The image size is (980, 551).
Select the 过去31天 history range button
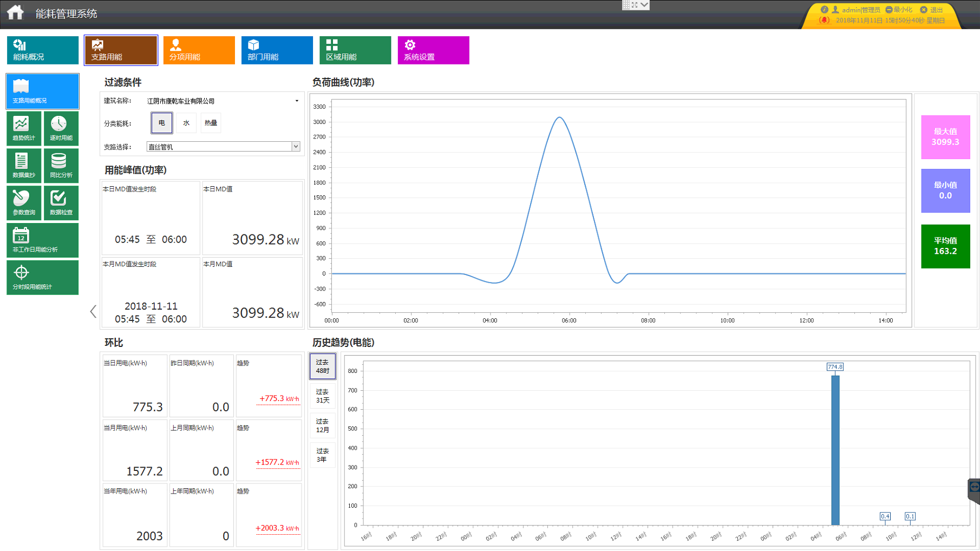323,396
